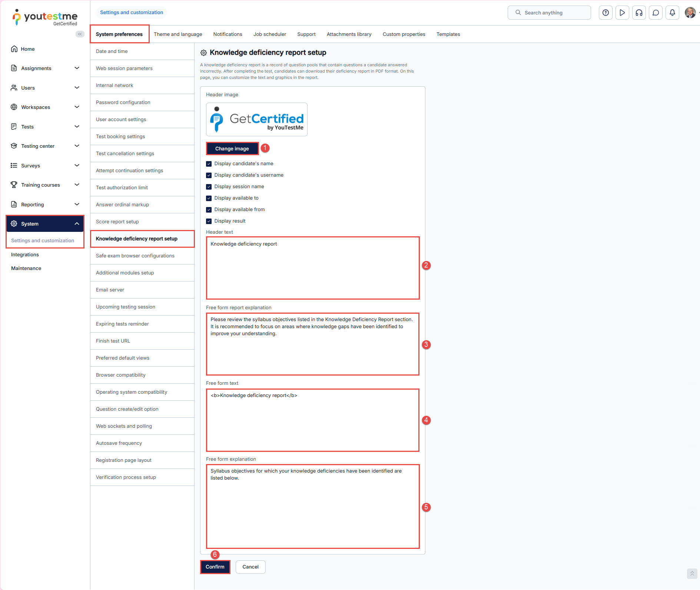Click the help question mark icon
The width and height of the screenshot is (700, 590).
(606, 13)
